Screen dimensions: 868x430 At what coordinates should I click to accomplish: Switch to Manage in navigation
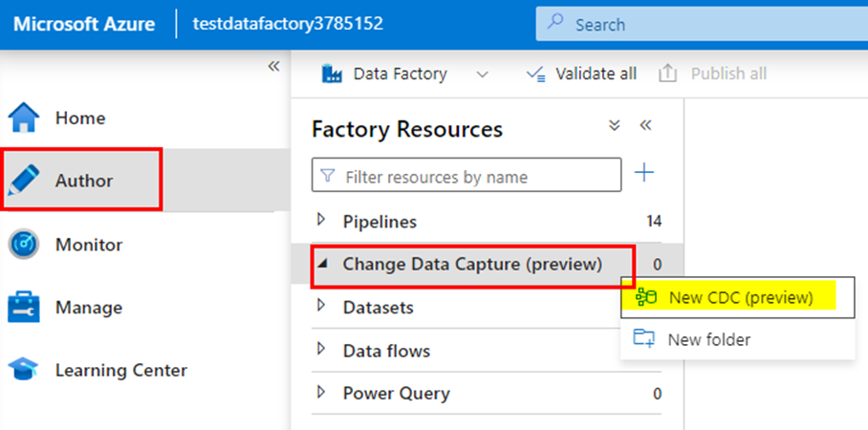pyautogui.click(x=145, y=307)
